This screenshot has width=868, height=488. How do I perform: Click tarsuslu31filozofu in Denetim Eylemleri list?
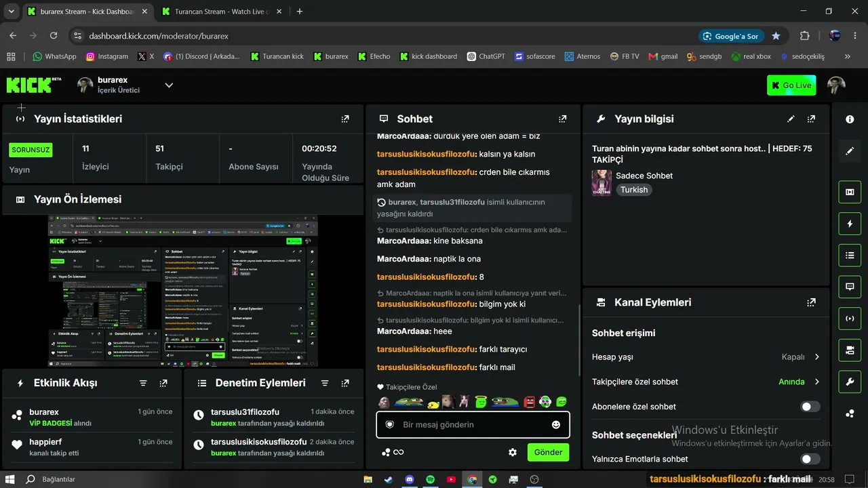(x=245, y=412)
